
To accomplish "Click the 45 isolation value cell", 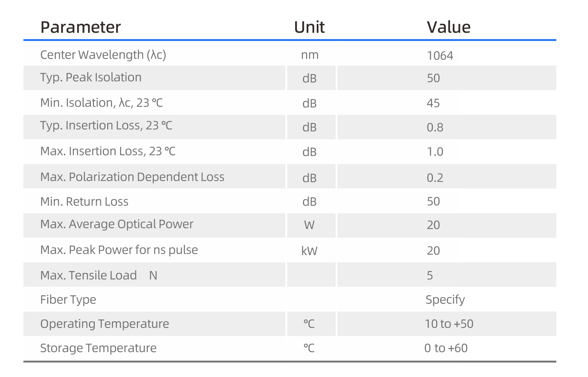I will pos(433,103).
